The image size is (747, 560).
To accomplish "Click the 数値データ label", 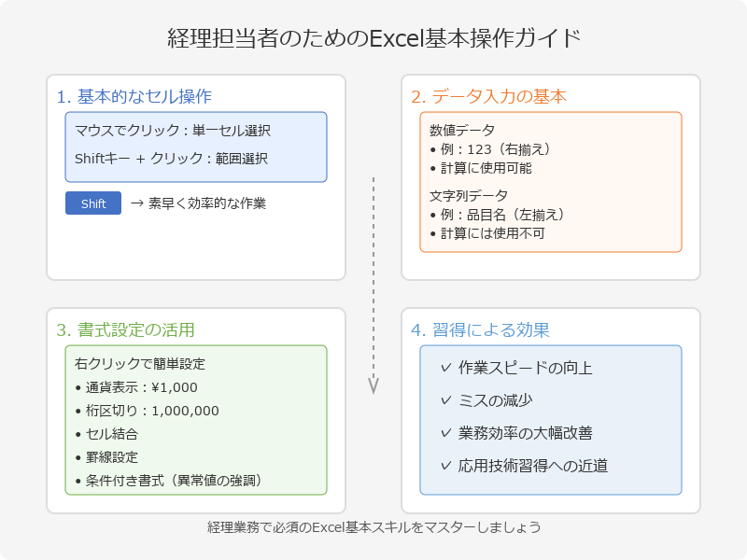I will tap(462, 130).
